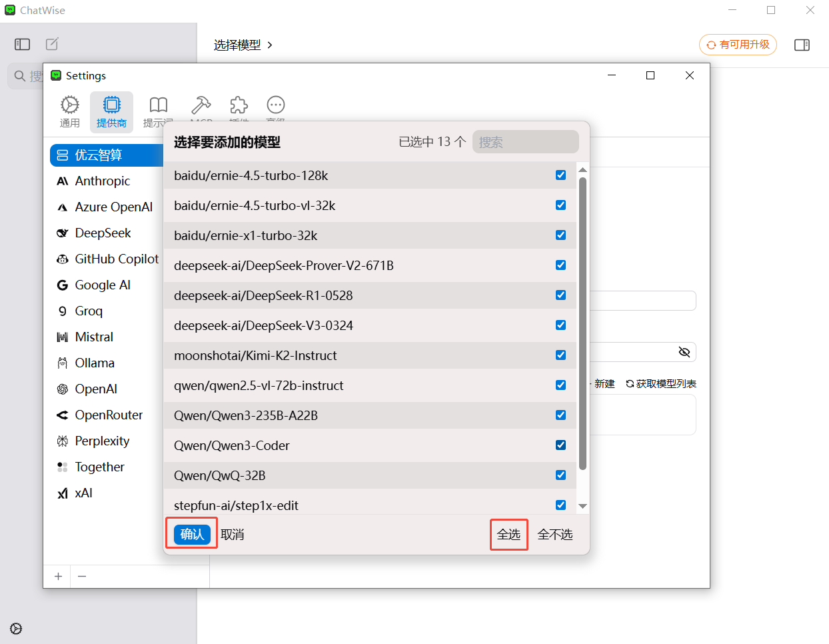Open the 选择模型 model dropdown
Viewport: 829px width, 644px height.
tap(243, 45)
